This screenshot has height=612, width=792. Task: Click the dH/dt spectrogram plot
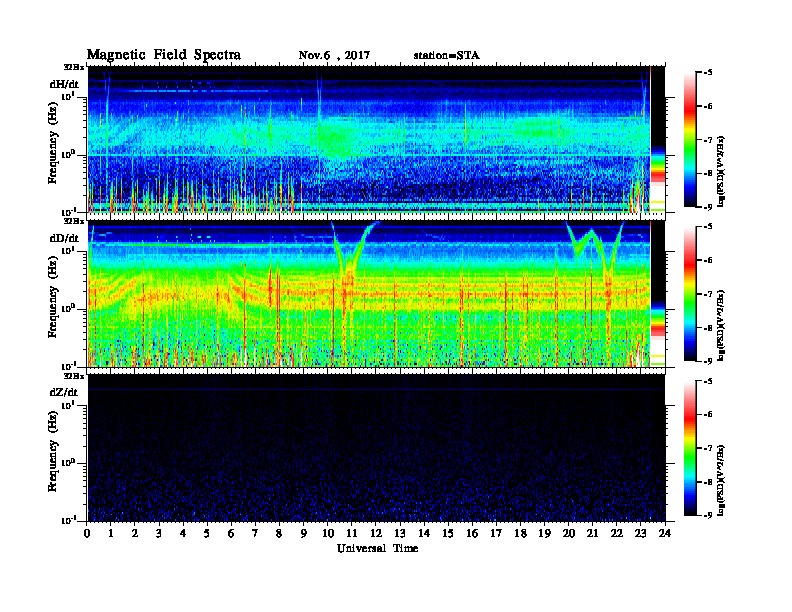pos(376,139)
